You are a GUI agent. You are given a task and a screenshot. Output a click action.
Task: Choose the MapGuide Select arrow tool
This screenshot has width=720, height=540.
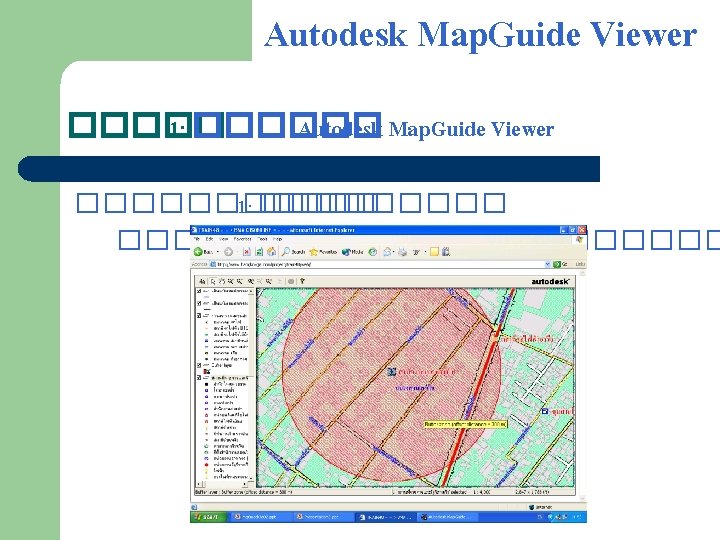click(x=213, y=281)
